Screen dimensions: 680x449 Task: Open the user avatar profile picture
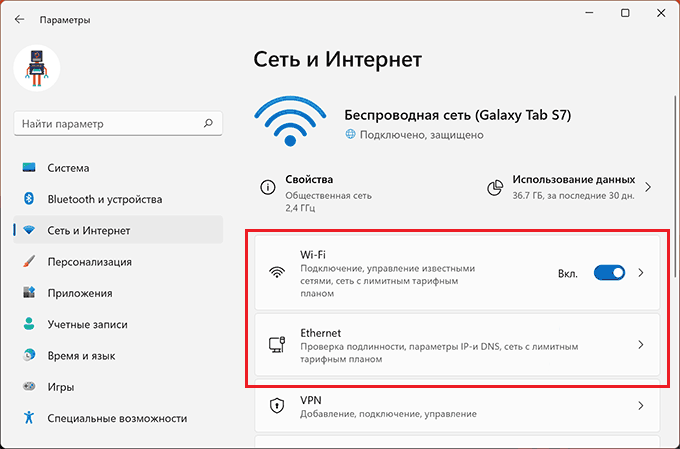[37, 68]
